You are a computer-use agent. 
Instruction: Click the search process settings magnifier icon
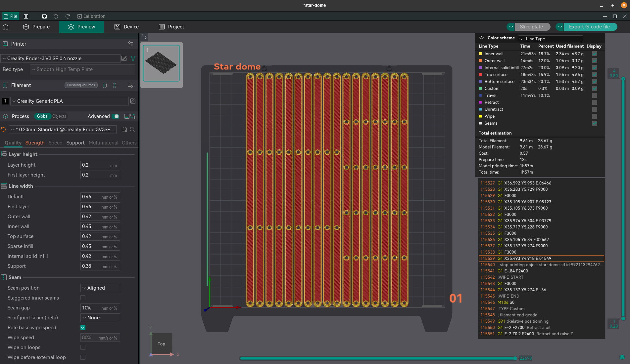tap(132, 130)
